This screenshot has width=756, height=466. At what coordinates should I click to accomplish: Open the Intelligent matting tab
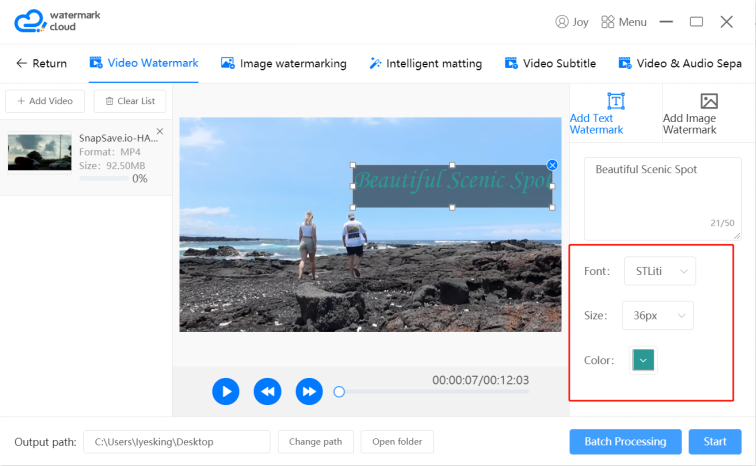(426, 63)
